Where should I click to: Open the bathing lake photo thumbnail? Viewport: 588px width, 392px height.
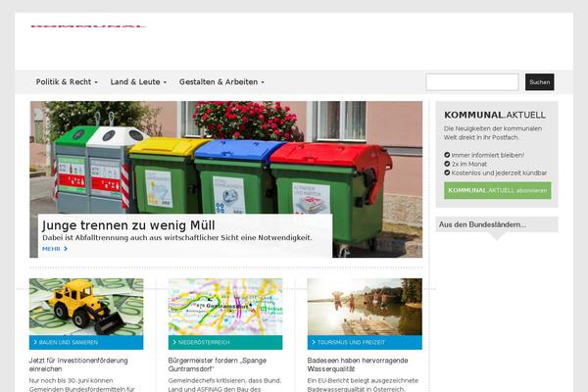(x=365, y=307)
